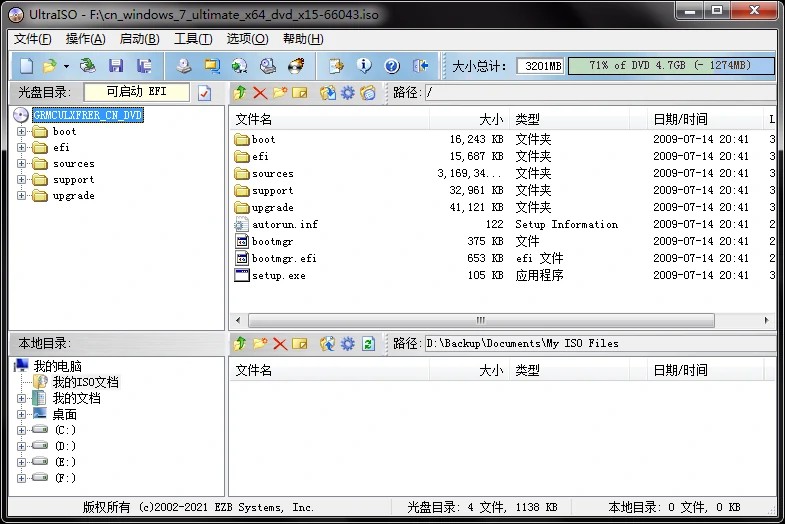785x524 pixels.
Task: Click the image list right scroll arrow
Action: [x=766, y=320]
